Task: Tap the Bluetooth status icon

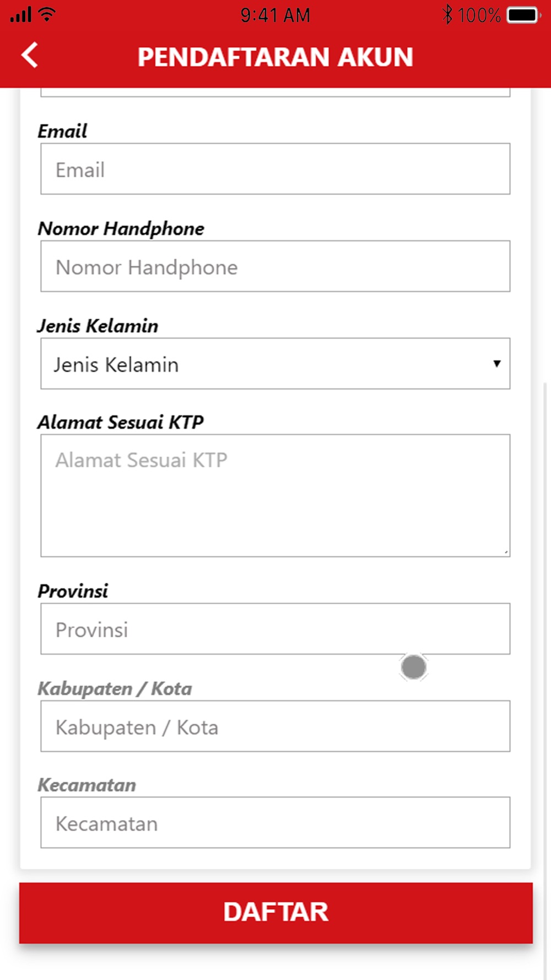Action: click(x=447, y=14)
